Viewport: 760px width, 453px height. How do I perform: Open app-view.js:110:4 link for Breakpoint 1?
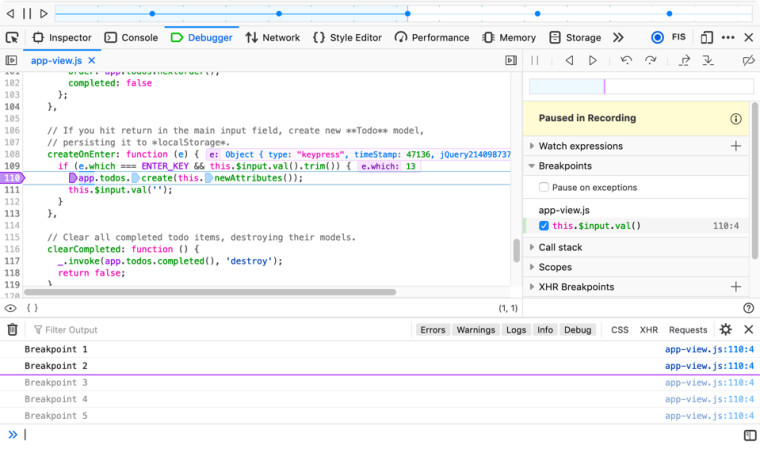point(709,350)
